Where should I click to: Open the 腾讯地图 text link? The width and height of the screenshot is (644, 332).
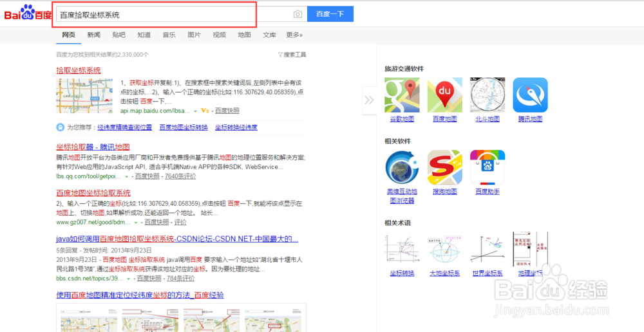coord(530,119)
